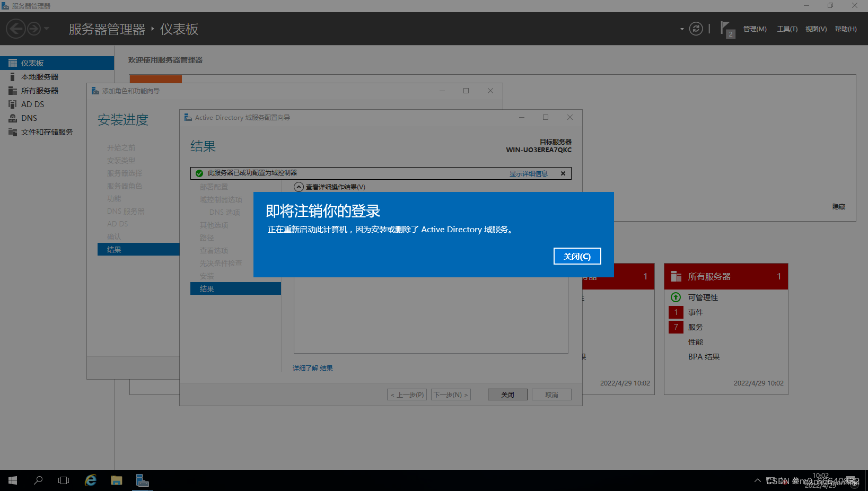The image size is (868, 491).
Task: Click the 本地服务器 sidebar icon
Action: click(13, 77)
